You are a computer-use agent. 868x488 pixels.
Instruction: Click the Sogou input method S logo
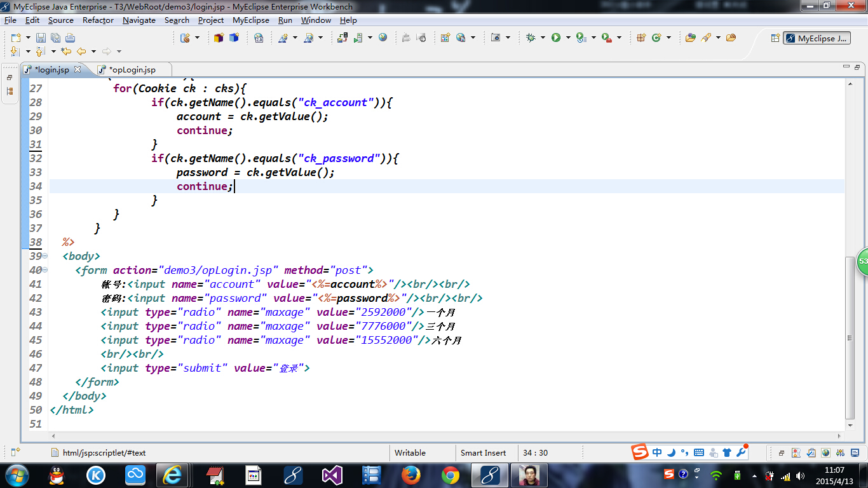pyautogui.click(x=639, y=452)
